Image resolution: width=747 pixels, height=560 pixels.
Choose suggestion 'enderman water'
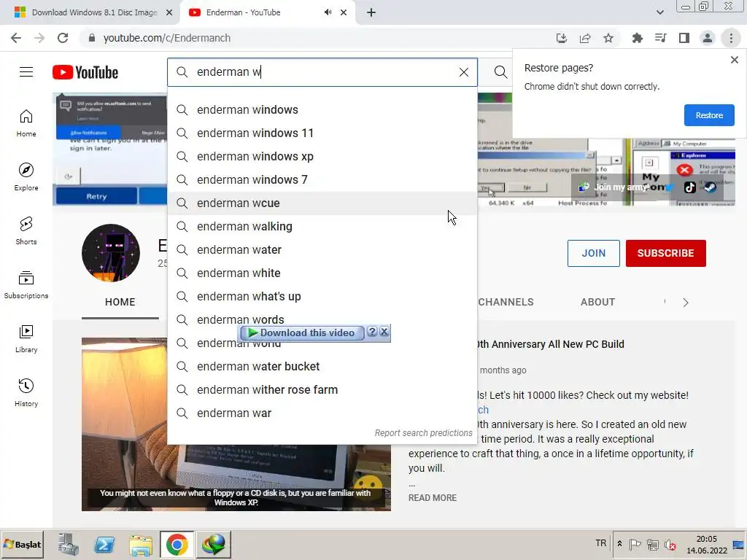322,249
